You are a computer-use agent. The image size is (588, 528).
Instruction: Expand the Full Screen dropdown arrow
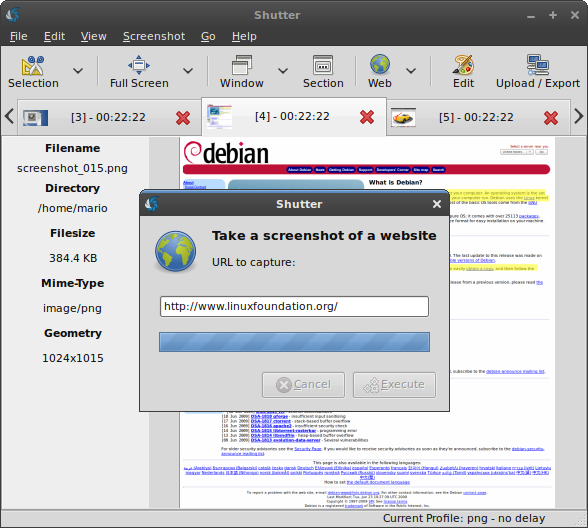tap(188, 70)
